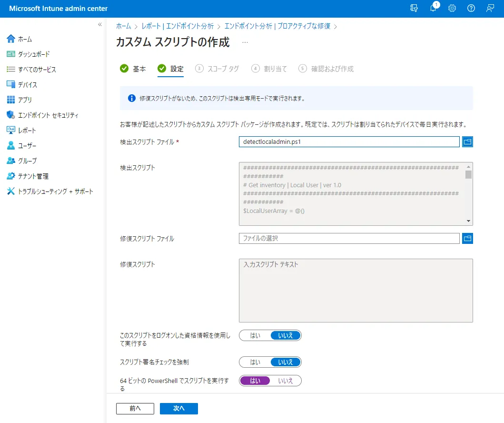Select デバイス in the left menu
Image resolution: width=504 pixels, height=423 pixels.
27,85
